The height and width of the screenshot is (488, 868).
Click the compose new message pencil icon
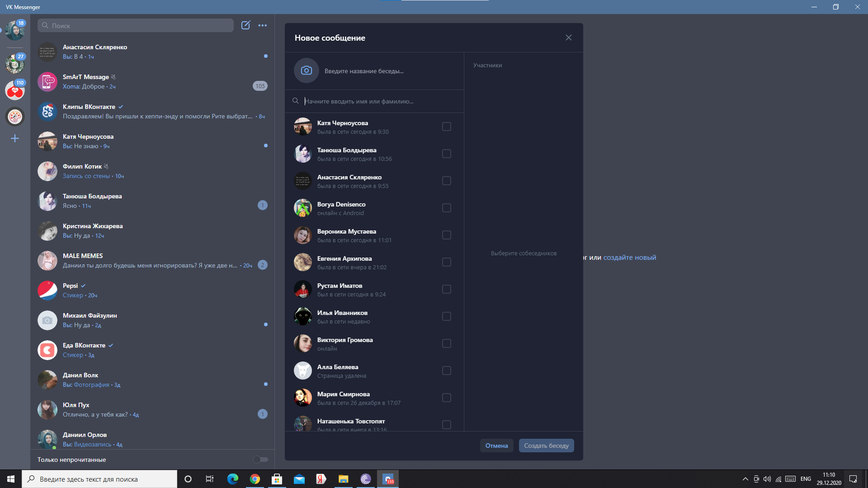pos(245,25)
